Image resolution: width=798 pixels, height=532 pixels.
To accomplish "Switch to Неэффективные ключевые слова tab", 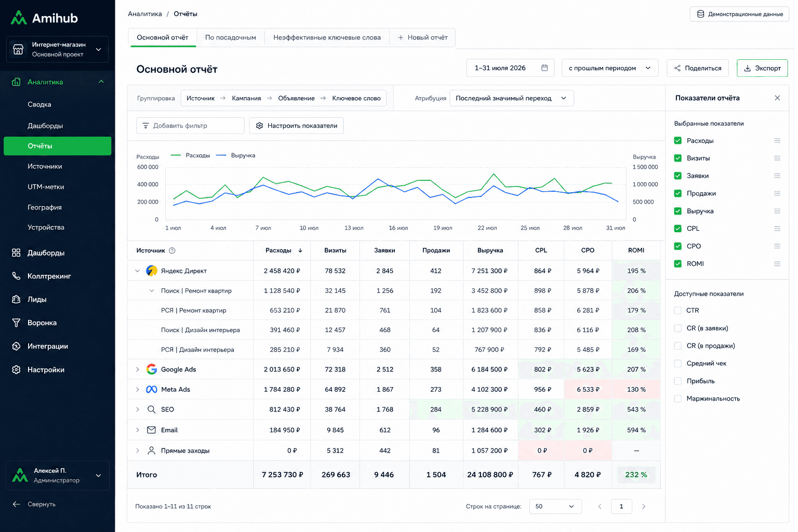I will click(327, 37).
